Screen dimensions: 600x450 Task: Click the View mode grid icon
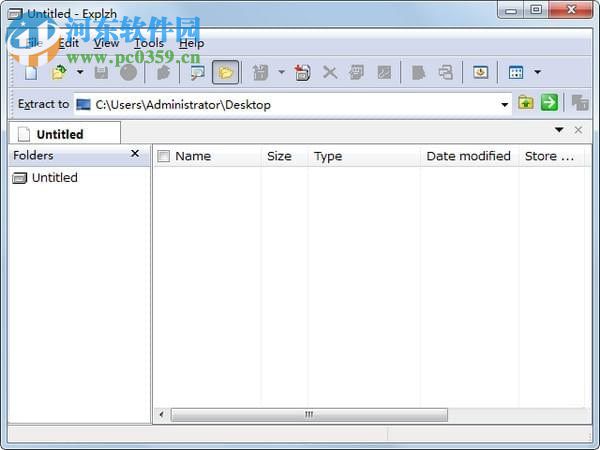(x=516, y=72)
